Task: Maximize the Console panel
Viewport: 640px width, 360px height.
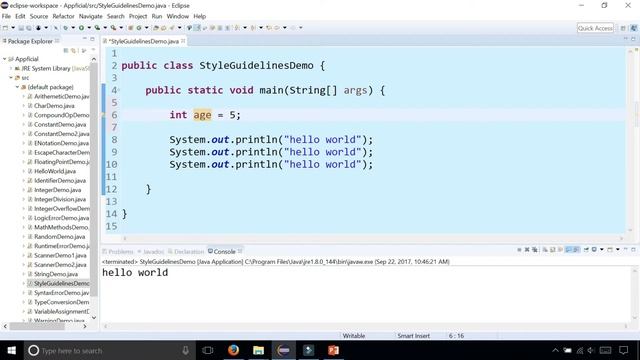Action: pyautogui.click(x=633, y=249)
